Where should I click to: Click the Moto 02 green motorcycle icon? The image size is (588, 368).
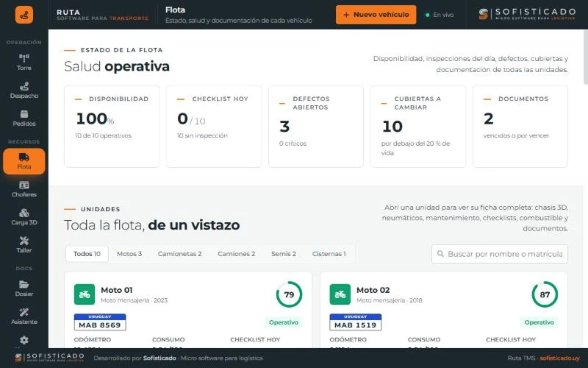coord(340,294)
